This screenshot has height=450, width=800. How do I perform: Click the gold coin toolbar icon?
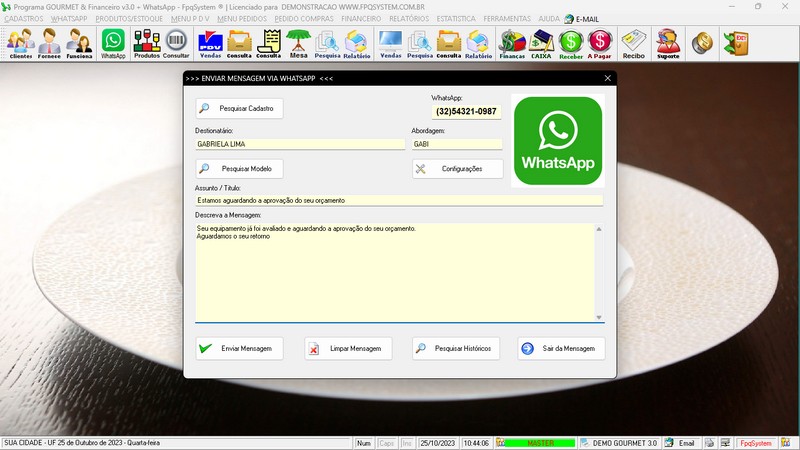(702, 43)
